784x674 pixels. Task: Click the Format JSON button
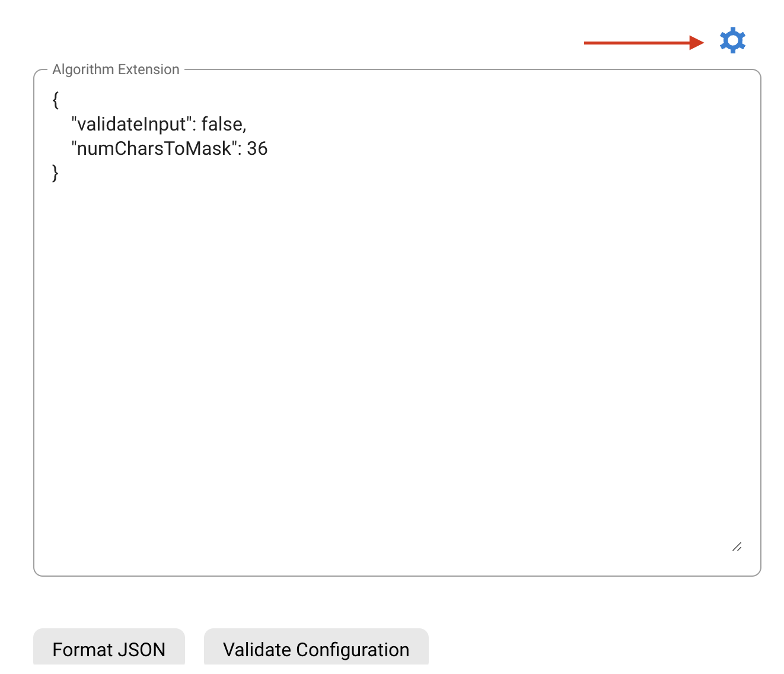(109, 648)
